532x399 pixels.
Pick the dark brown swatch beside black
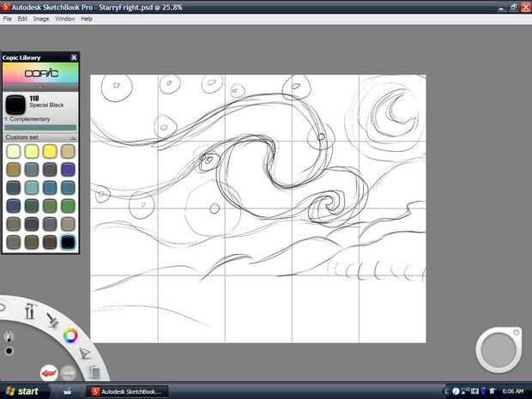click(50, 242)
